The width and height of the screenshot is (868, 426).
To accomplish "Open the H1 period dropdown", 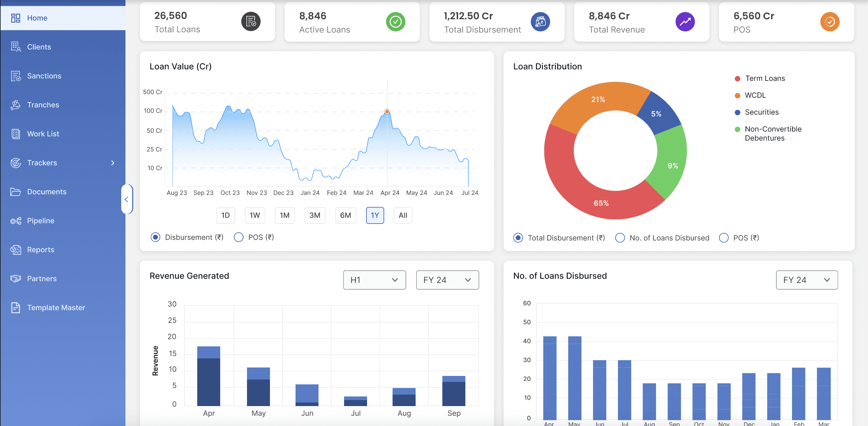I will (x=374, y=280).
